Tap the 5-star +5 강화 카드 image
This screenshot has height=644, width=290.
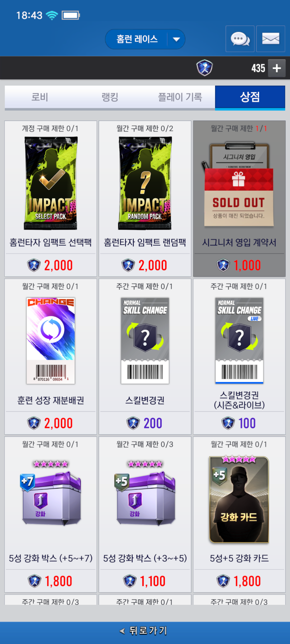(x=239, y=499)
